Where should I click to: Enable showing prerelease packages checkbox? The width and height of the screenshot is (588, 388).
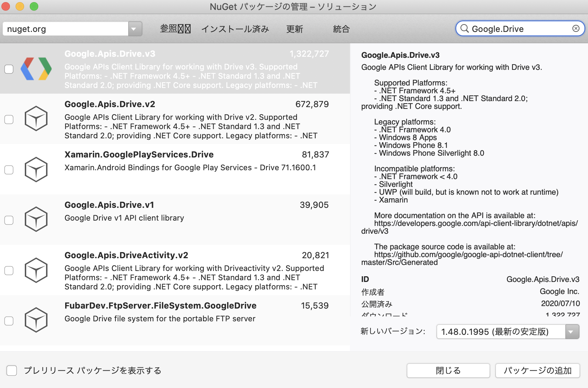click(12, 371)
